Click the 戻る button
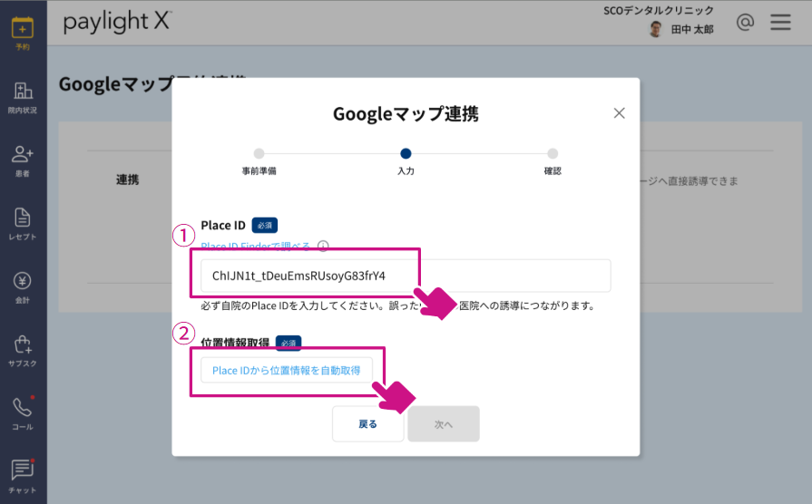Viewport: 812px width, 504px height. 367,424
